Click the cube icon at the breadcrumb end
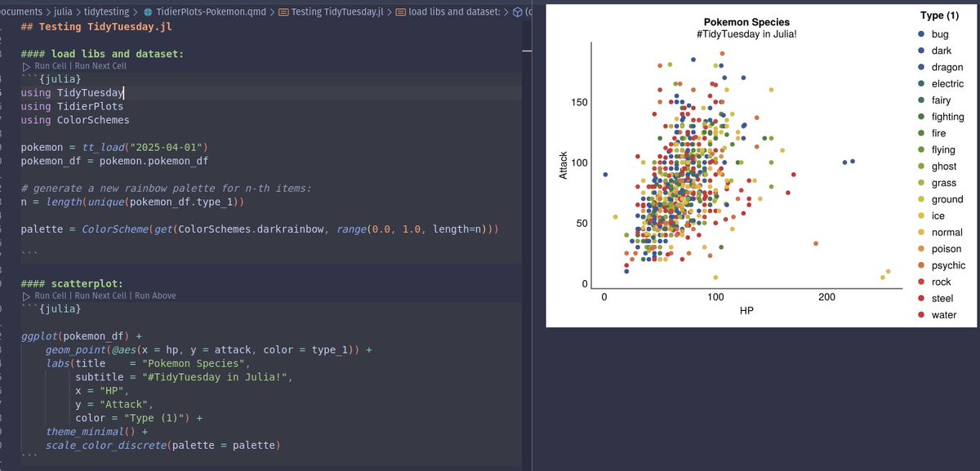The height and width of the screenshot is (471, 980). click(517, 12)
